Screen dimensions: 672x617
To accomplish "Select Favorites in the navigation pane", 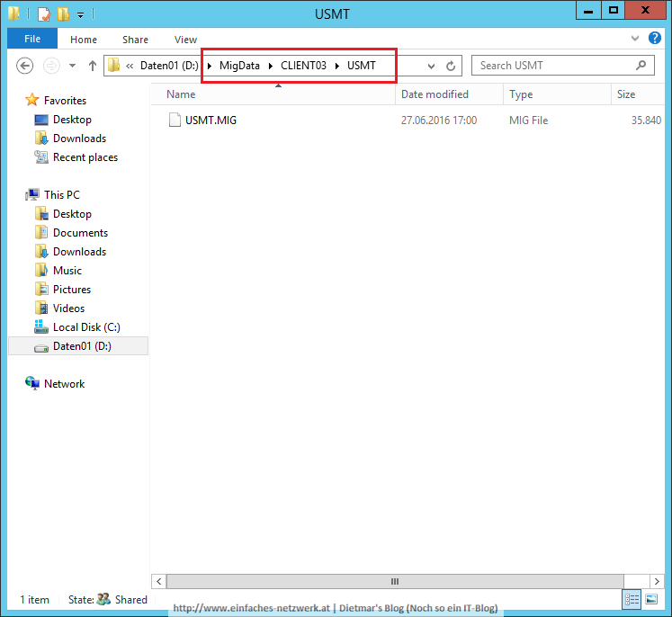I will tap(65, 100).
